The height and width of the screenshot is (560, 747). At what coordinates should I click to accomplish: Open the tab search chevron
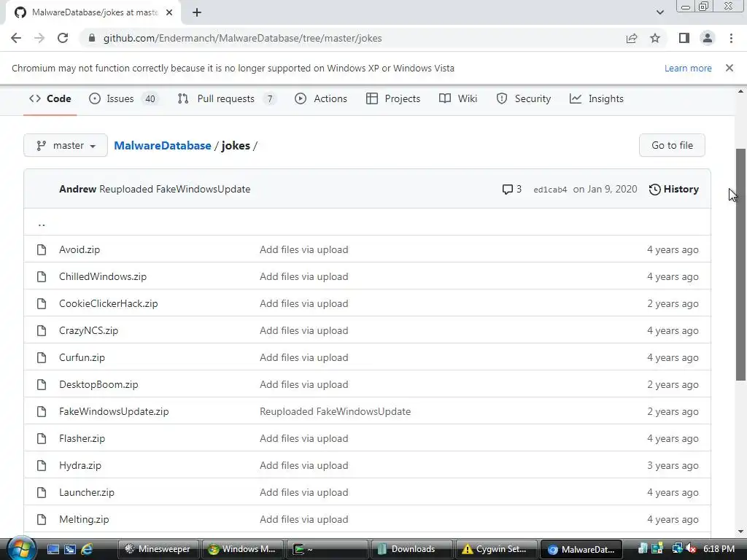(x=659, y=12)
